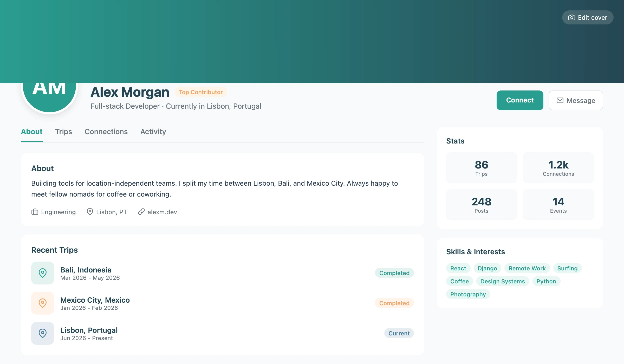The height and width of the screenshot is (364, 624).
Task: Open the 1.2k Connections stat card
Action: 558,168
